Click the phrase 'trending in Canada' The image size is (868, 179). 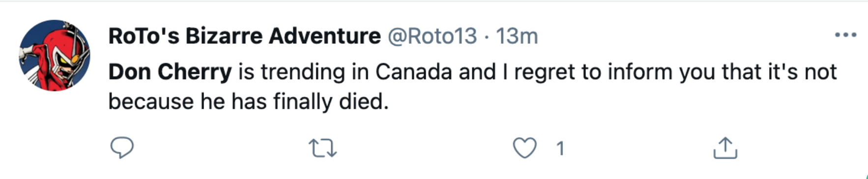click(356, 72)
